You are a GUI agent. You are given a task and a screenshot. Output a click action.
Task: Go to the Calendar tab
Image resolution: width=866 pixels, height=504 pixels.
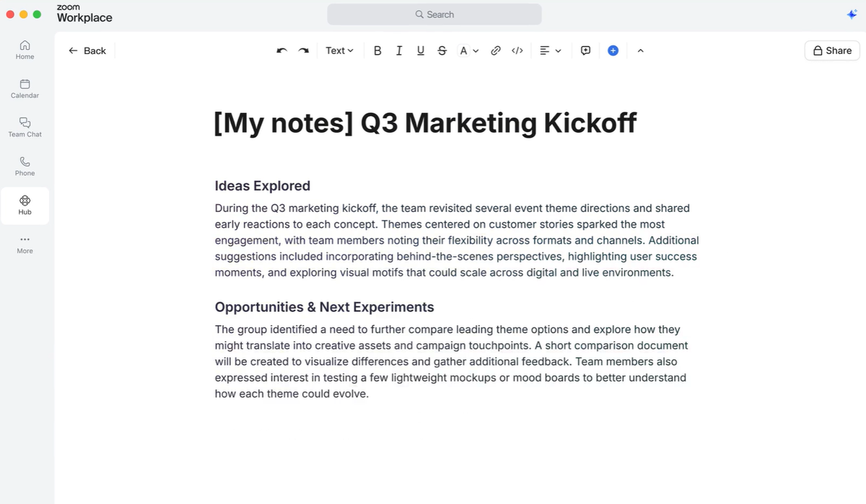[25, 88]
